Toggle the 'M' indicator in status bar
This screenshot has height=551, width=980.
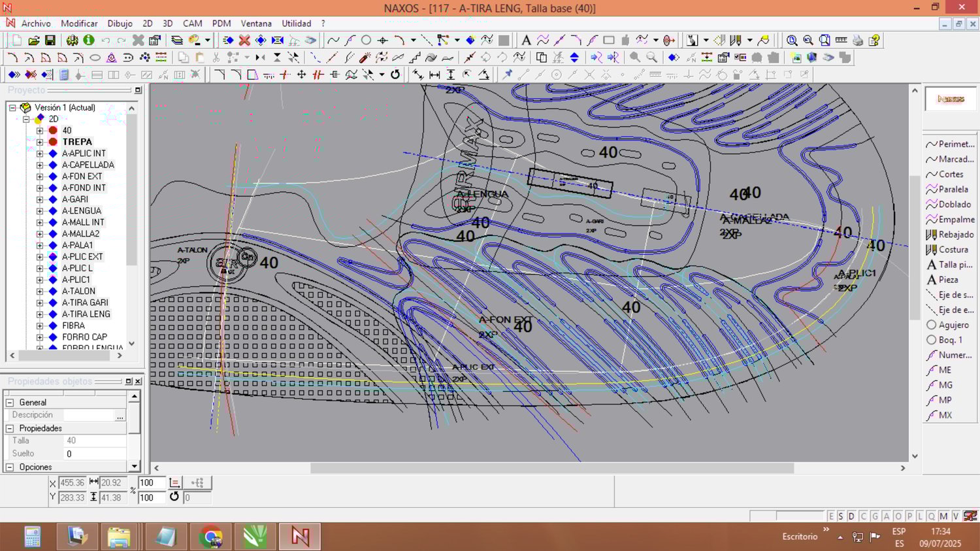pos(943,516)
